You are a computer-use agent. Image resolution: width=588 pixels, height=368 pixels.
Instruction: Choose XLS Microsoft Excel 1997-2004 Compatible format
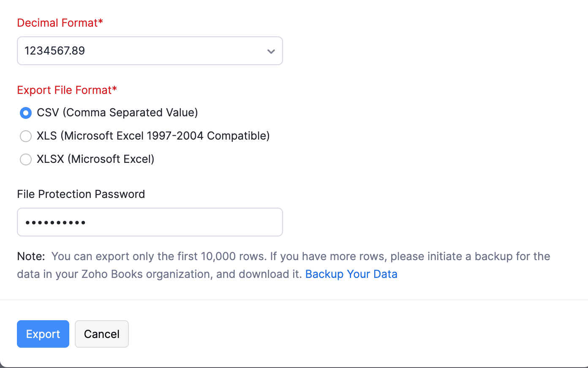pyautogui.click(x=26, y=136)
